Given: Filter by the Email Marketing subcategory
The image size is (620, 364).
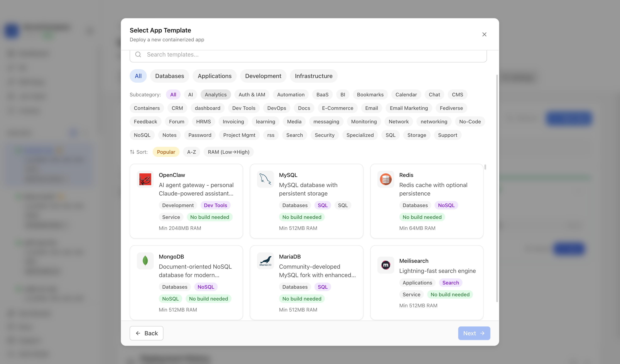Looking at the screenshot, I should [409, 108].
